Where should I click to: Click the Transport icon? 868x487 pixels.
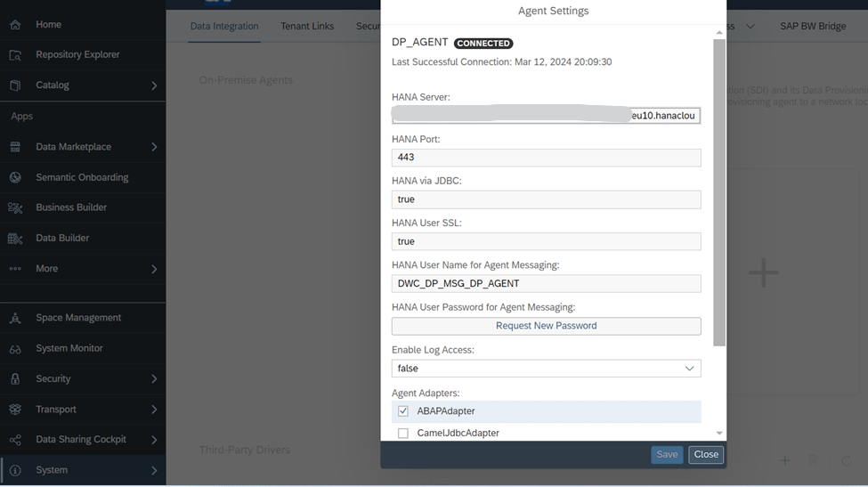15,410
